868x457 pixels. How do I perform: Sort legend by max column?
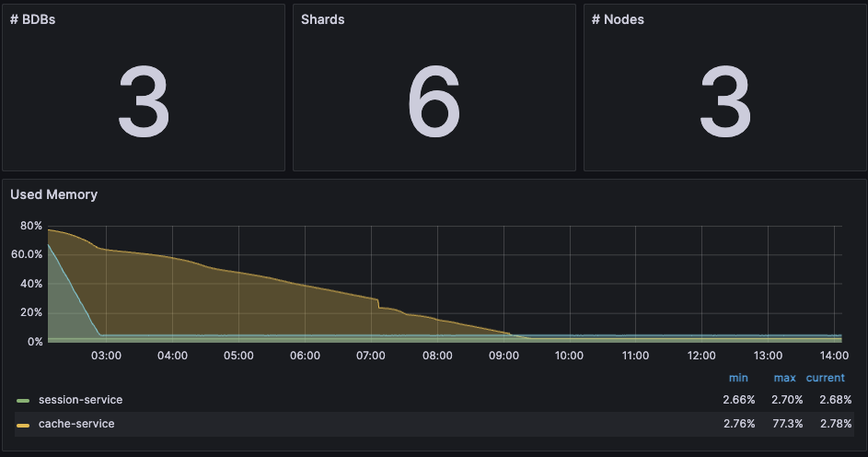click(784, 378)
